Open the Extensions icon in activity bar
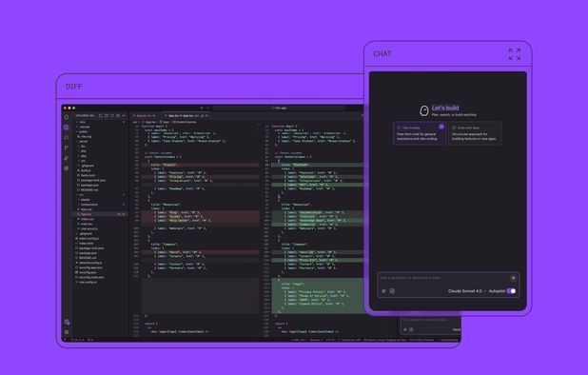588x375 pixels. (66, 168)
